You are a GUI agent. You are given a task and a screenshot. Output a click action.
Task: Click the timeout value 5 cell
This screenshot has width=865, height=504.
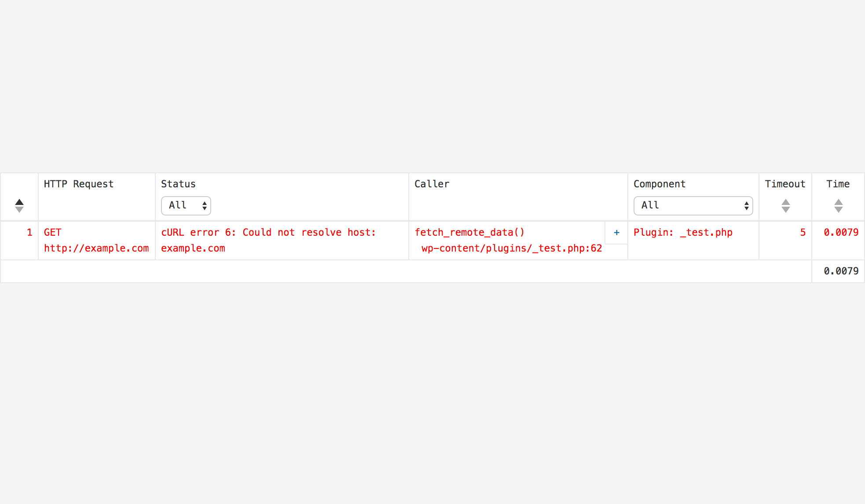(x=803, y=232)
